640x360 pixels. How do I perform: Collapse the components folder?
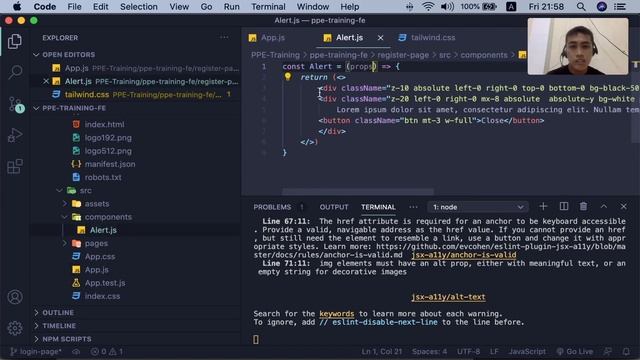pyautogui.click(x=108, y=217)
